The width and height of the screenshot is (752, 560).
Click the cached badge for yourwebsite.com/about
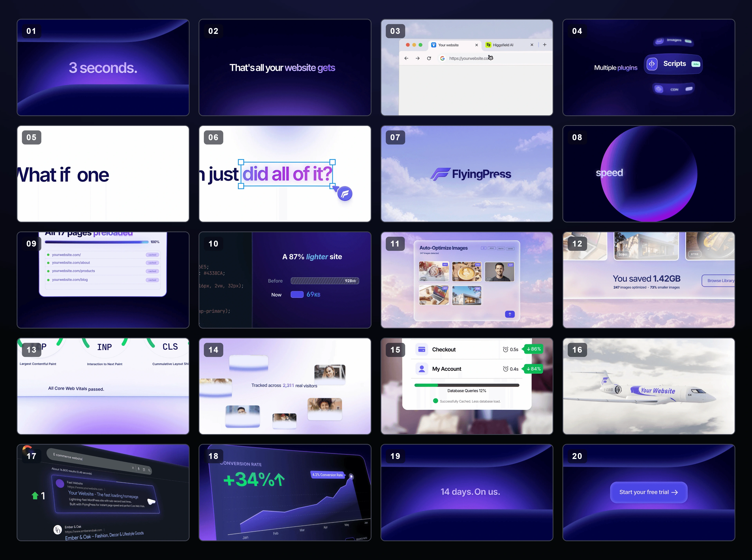[152, 263]
